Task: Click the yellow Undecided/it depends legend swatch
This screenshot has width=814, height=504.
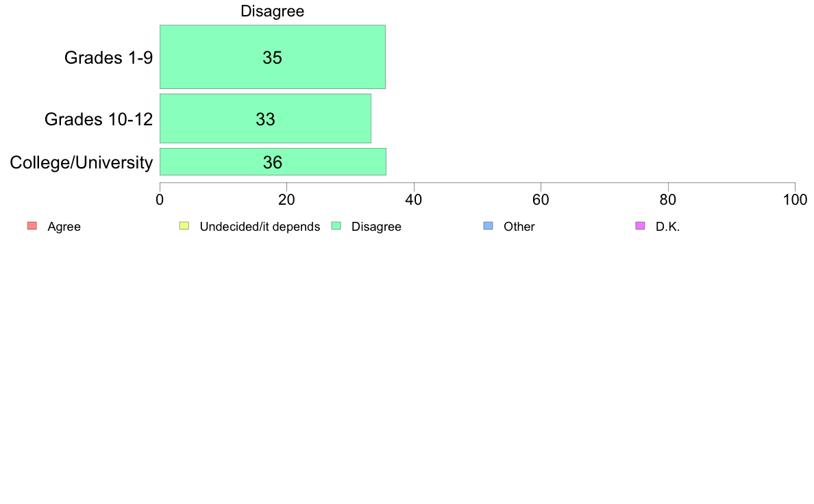Action: coord(184,226)
